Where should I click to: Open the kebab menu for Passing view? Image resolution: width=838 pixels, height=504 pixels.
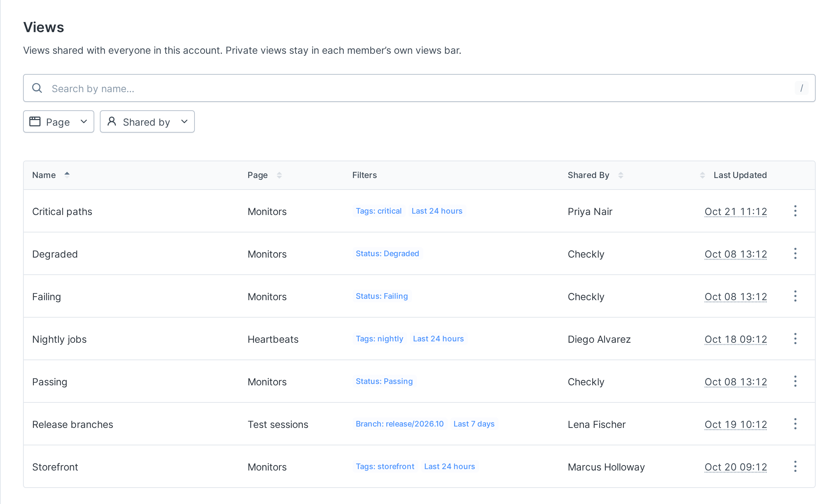click(795, 381)
